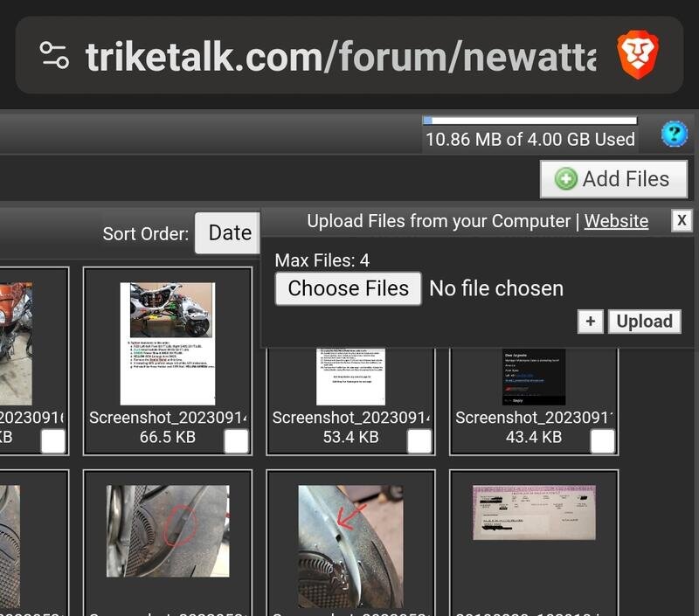Image resolution: width=699 pixels, height=616 pixels.
Task: Click the '43.4 KB' file size text
Action: click(x=534, y=437)
